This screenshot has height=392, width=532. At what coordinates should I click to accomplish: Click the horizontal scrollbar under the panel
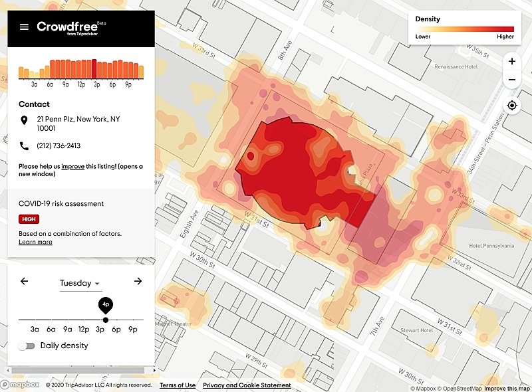[x=78, y=371]
